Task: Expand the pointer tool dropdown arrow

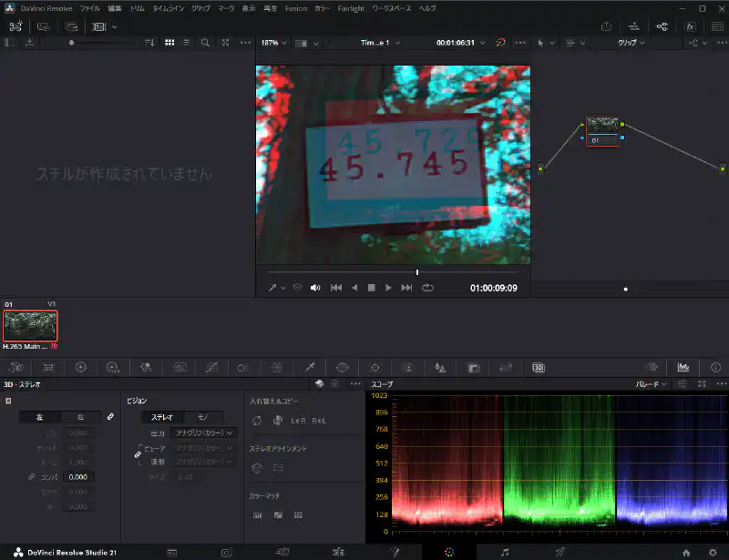Action: coord(552,43)
